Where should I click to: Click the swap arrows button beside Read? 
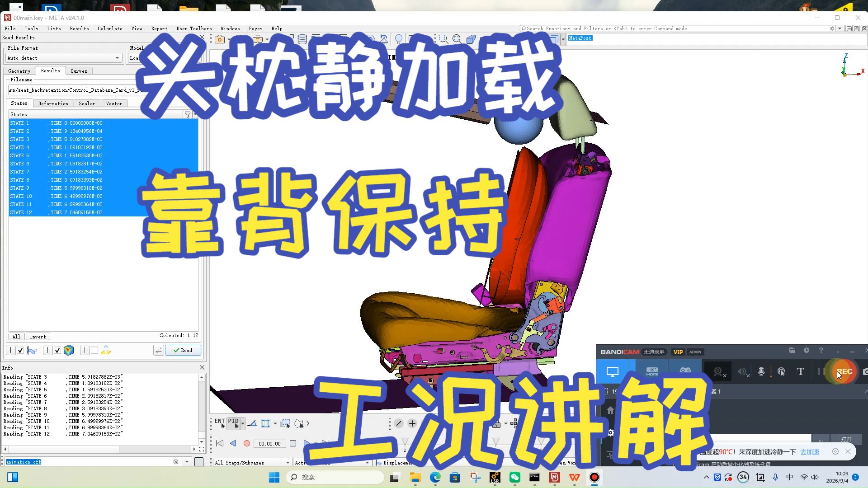click(158, 350)
